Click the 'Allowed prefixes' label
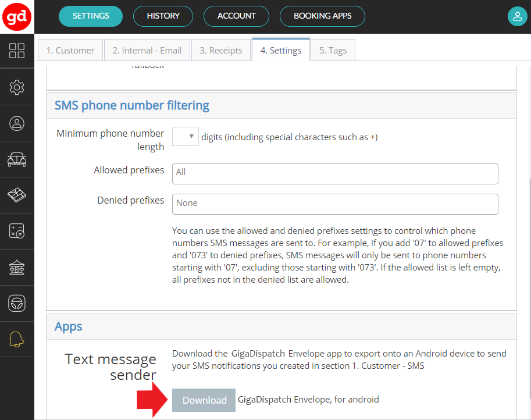 (129, 170)
